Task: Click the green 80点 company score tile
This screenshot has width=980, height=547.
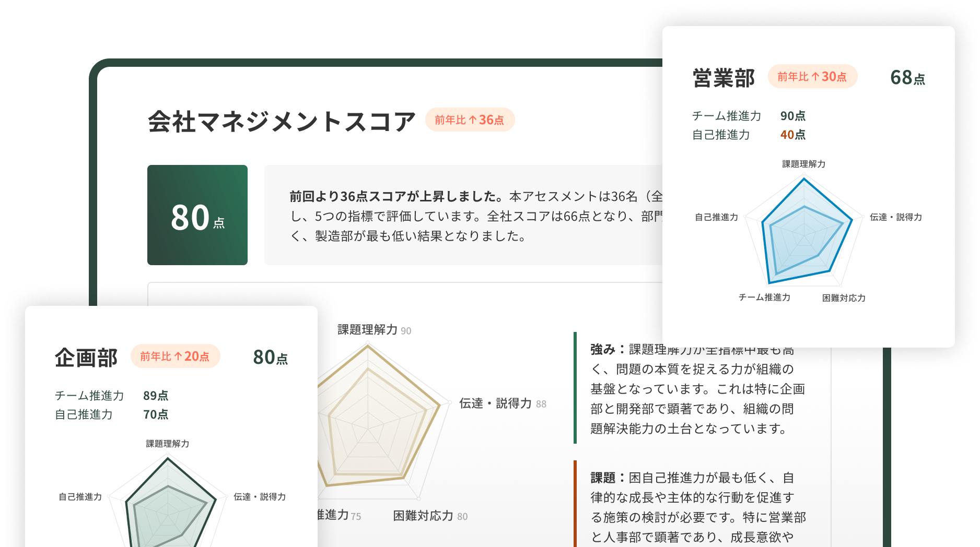Action: click(x=197, y=215)
